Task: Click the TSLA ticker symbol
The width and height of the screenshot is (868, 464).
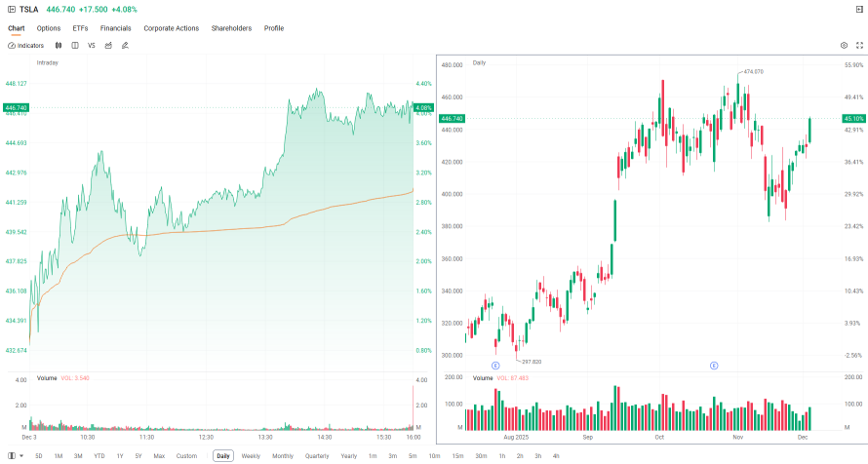Action: coord(29,10)
